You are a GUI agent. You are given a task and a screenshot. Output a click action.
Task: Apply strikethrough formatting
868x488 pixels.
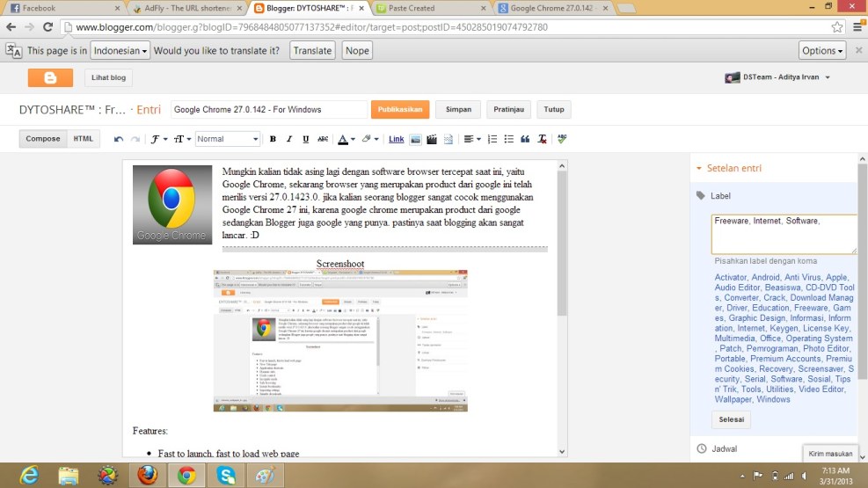tap(323, 139)
